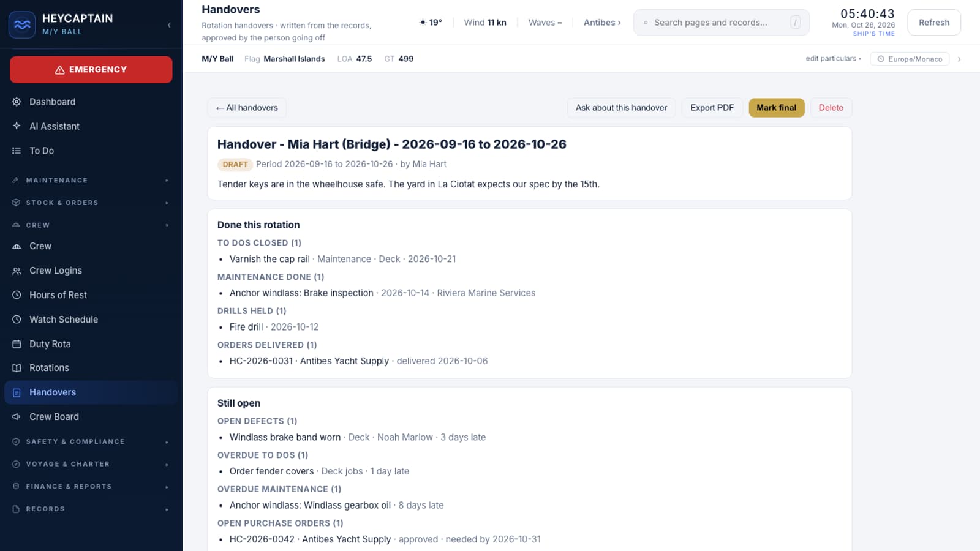The width and height of the screenshot is (980, 551).
Task: Open the Europe/Monaco timezone selector
Action: point(910,59)
